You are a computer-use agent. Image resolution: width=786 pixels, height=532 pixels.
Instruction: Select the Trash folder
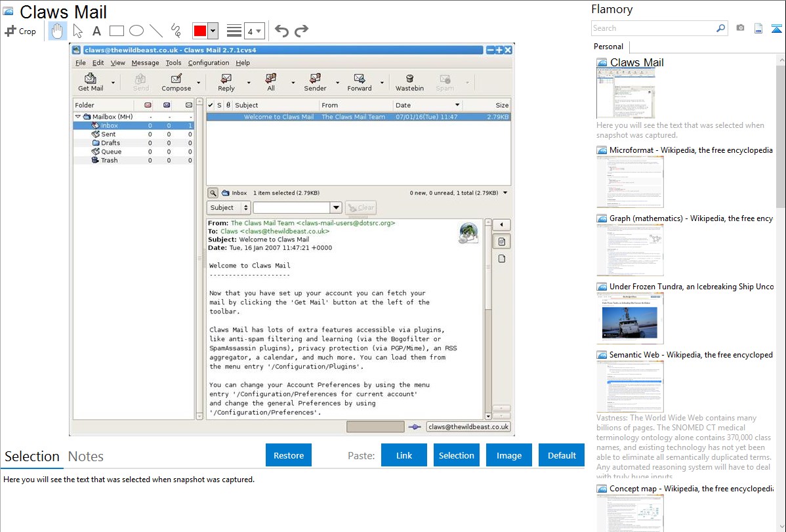[x=133, y=160]
